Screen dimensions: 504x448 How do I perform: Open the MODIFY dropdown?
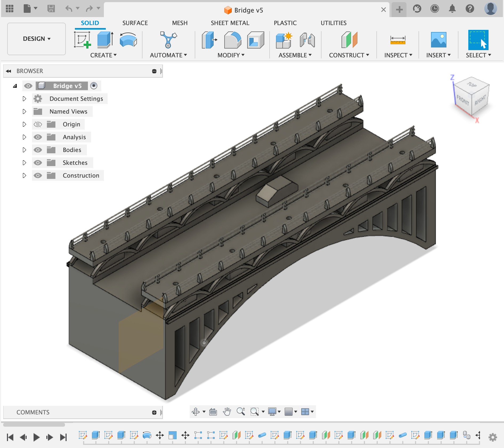[231, 55]
